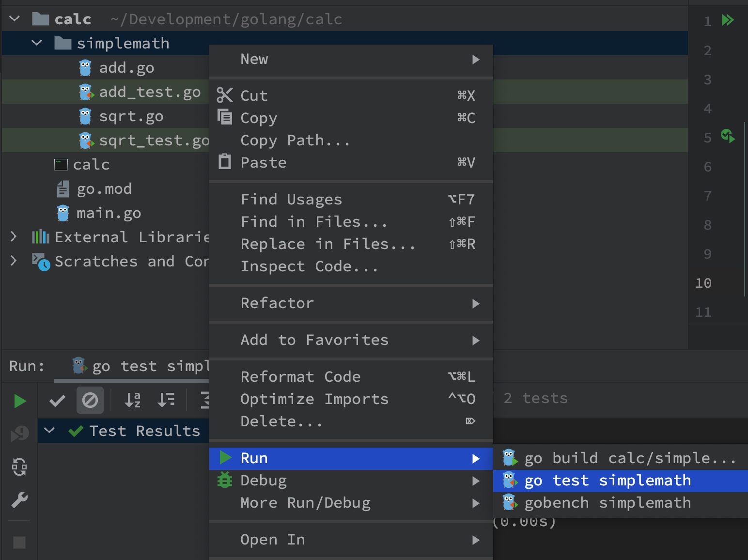The width and height of the screenshot is (748, 560).
Task: Collapse the simplemath folder chevron
Action: [x=37, y=43]
